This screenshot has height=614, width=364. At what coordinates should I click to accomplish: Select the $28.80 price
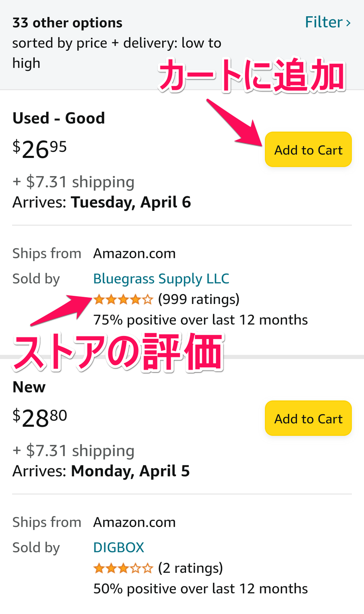pos(39,418)
